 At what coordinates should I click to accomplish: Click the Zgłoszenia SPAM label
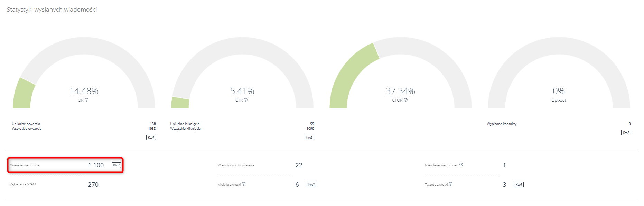pos(23,184)
